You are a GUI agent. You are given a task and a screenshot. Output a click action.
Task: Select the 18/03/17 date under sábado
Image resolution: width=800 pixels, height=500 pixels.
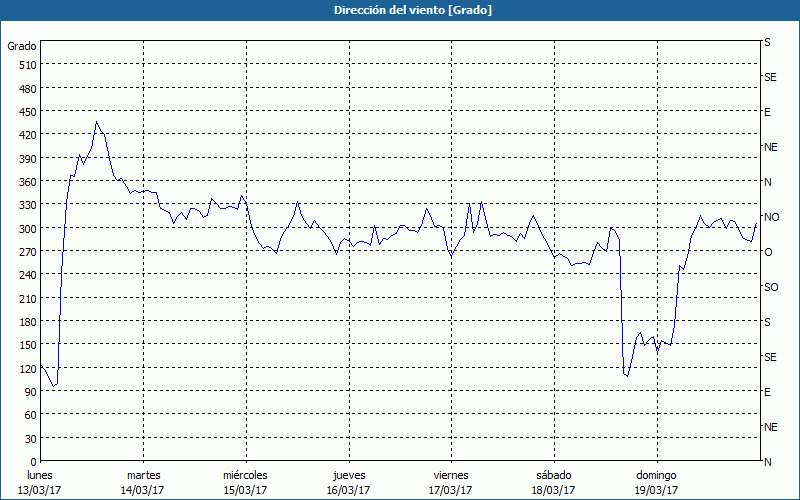click(x=553, y=490)
